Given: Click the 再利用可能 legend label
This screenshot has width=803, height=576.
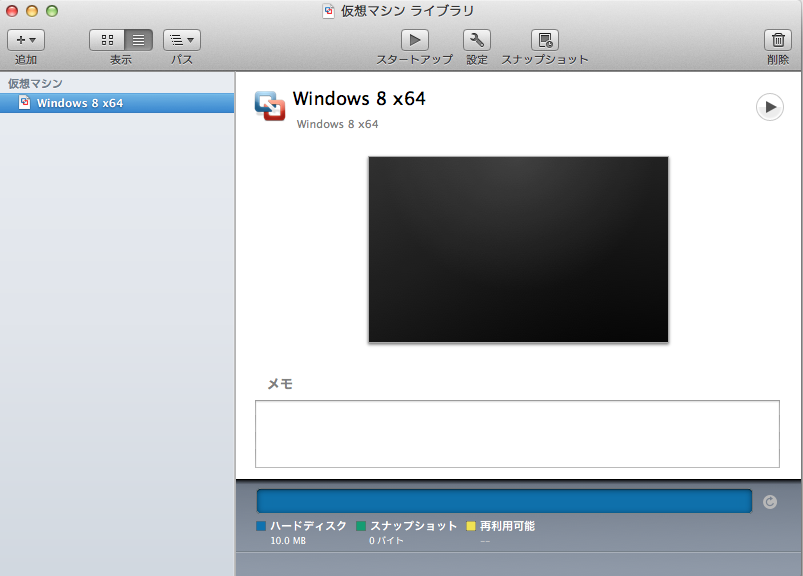Looking at the screenshot, I should tap(507, 526).
